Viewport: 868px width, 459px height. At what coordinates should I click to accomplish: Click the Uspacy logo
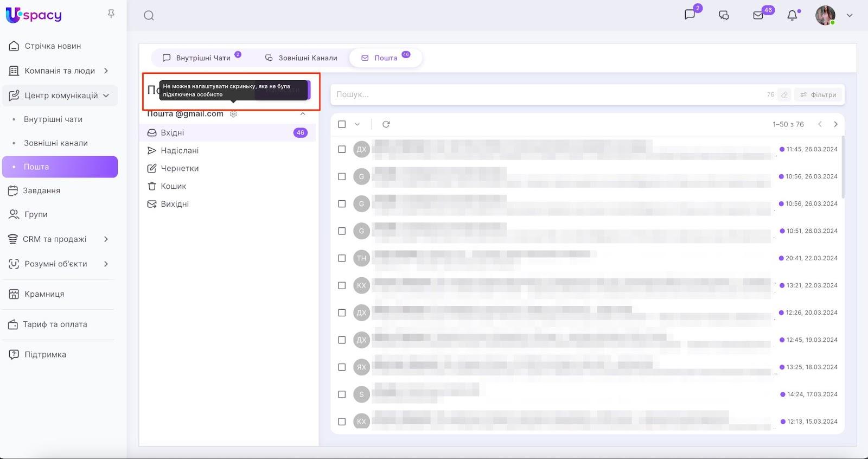click(34, 15)
